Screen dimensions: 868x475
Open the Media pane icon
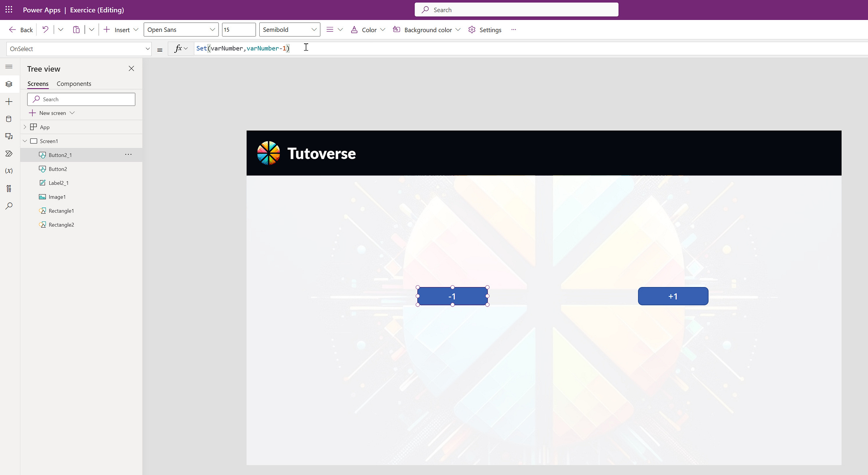click(x=9, y=136)
